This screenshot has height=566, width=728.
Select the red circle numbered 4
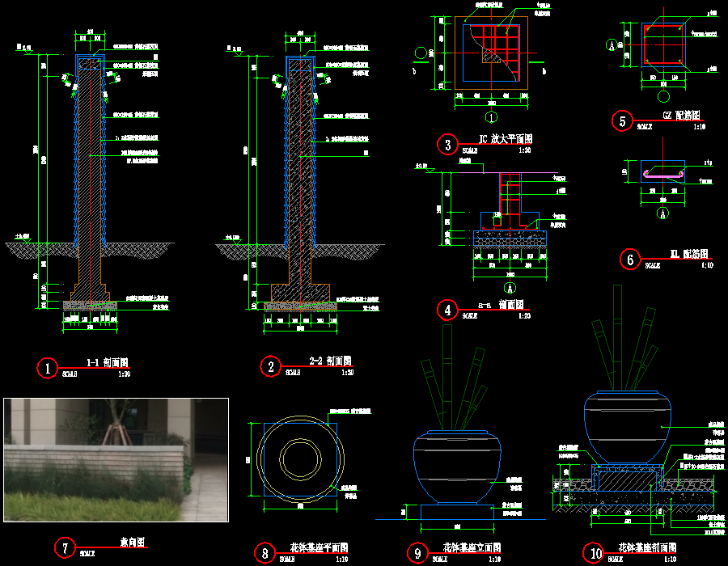[447, 310]
